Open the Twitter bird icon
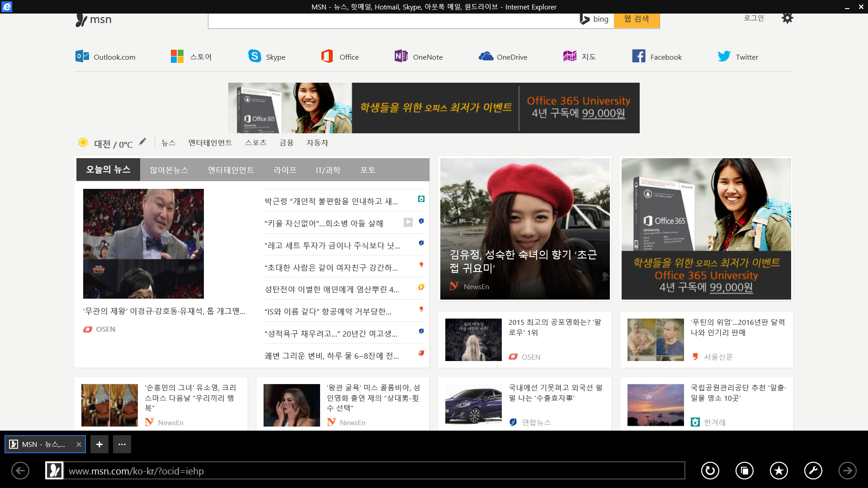The height and width of the screenshot is (488, 868). [724, 56]
